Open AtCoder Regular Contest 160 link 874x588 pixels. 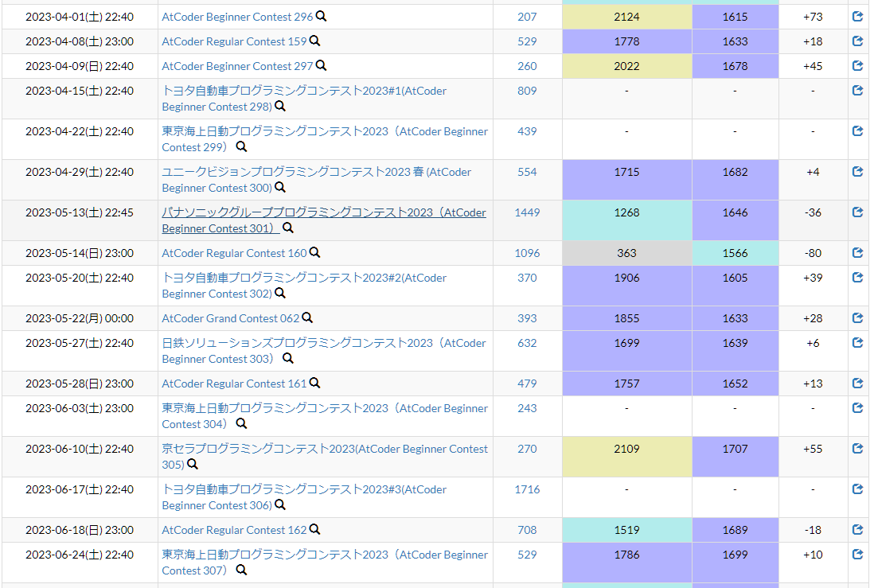coord(234,253)
